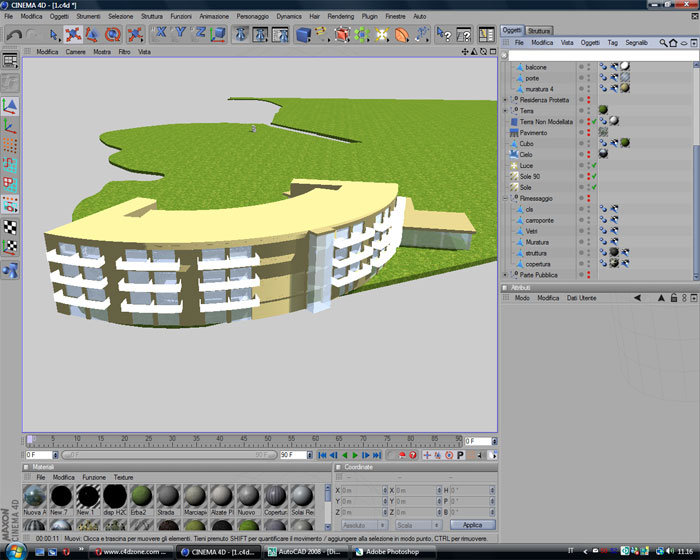Toggle visibility dots for Cielo object
Viewport: 700px width, 560px height.
pos(588,155)
